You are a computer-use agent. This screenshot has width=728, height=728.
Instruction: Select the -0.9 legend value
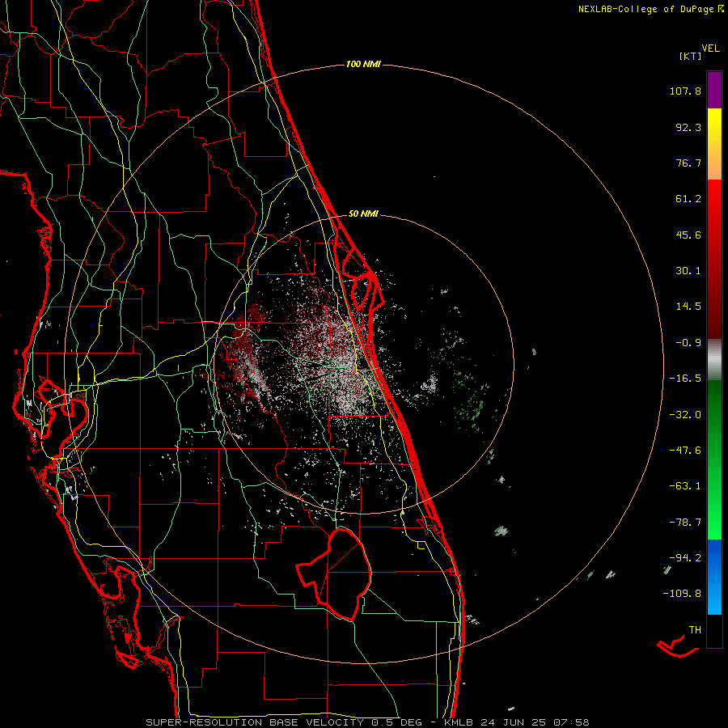pos(688,343)
